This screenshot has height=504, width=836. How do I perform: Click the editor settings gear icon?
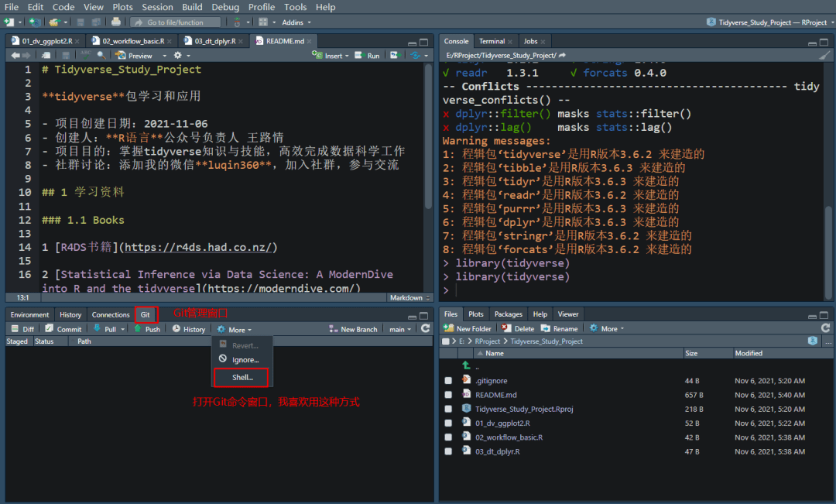tap(178, 56)
